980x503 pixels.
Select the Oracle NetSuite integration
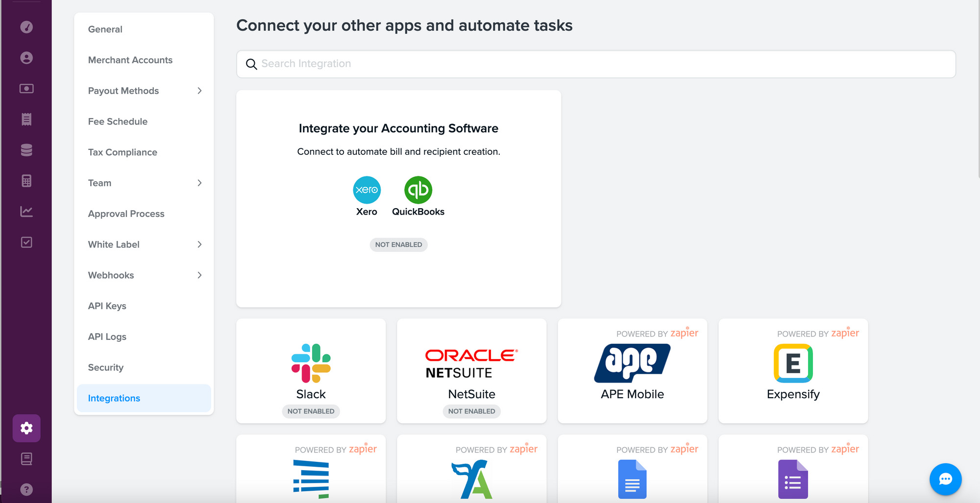[x=471, y=371]
